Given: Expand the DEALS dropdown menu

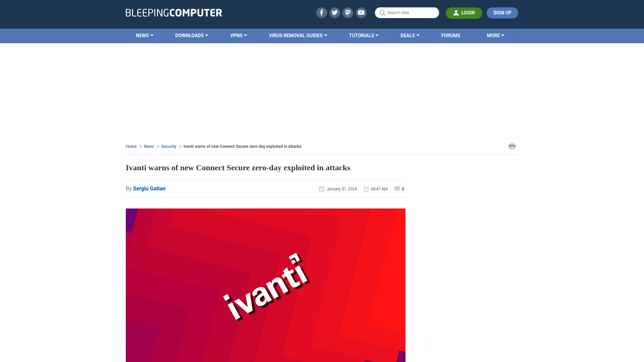Looking at the screenshot, I should click(410, 35).
